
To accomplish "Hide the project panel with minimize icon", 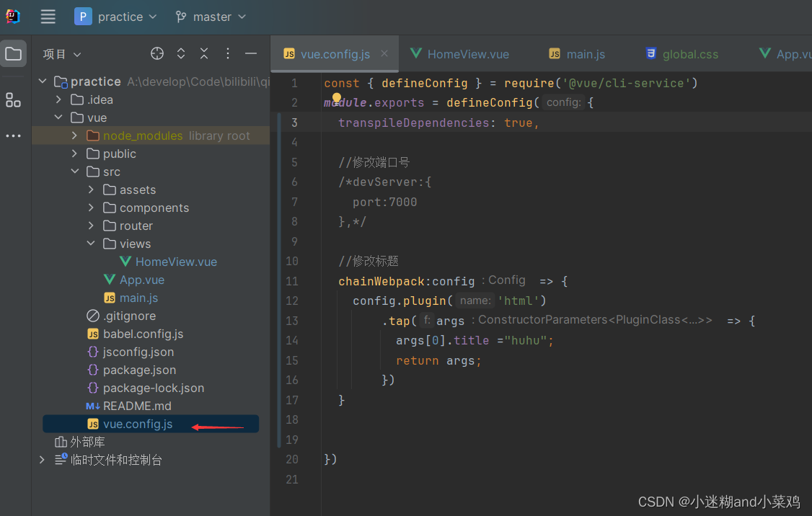I will click(251, 53).
